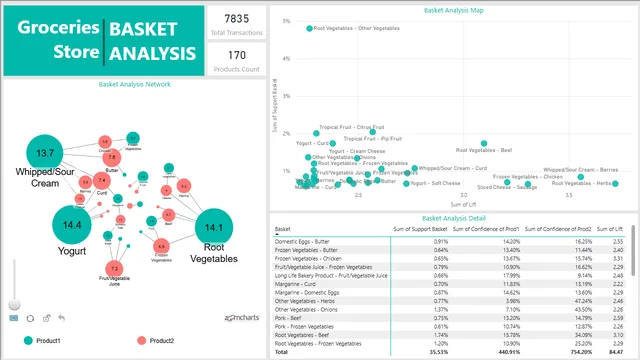This screenshot has width=640, height=360.
Task: Select the Beef 5.7 red node
Action: tap(169, 215)
